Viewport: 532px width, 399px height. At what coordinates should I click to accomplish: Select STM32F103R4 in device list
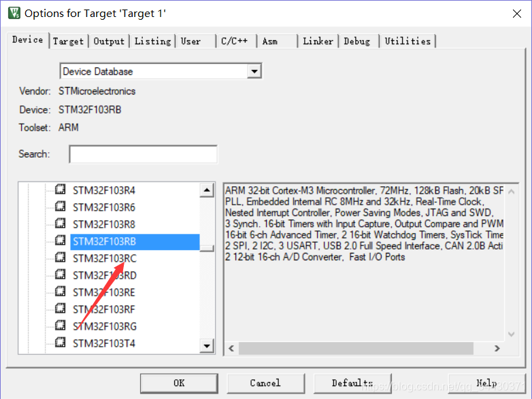click(x=104, y=190)
